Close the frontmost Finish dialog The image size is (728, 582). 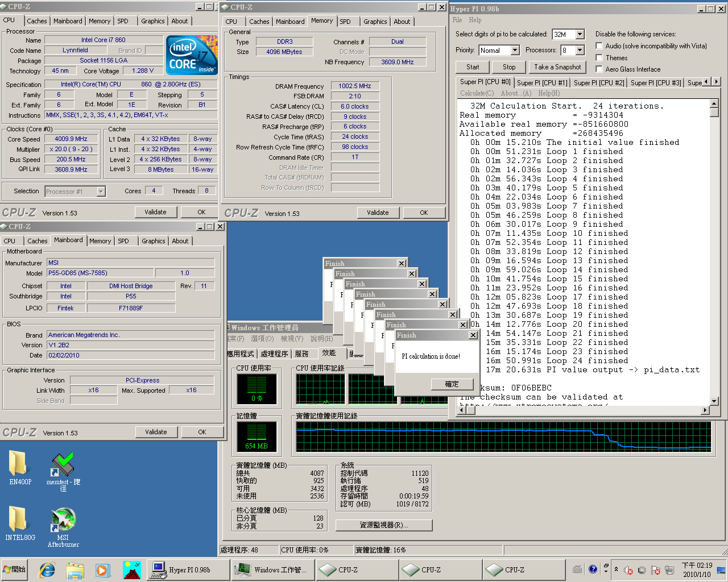click(473, 335)
